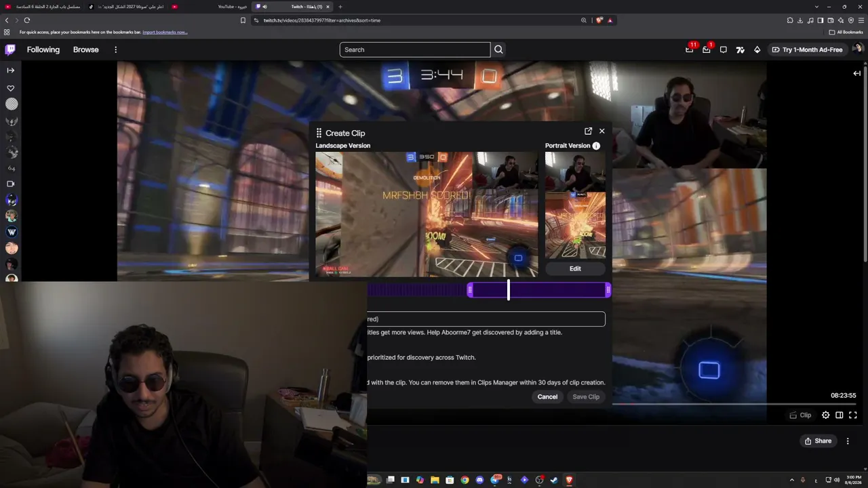868x488 pixels.
Task: Open the Brave Rewards triangle icon
Action: (x=610, y=20)
